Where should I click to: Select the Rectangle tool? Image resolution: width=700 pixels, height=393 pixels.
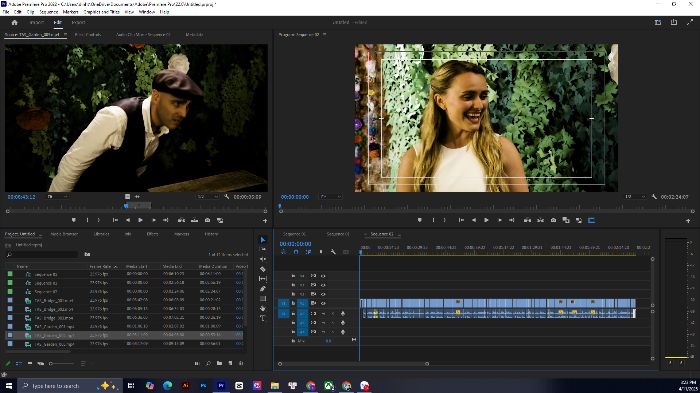pos(262,298)
